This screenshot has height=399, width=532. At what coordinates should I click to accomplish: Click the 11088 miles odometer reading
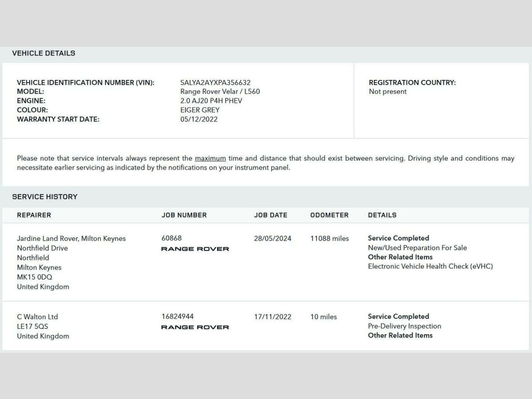point(329,238)
